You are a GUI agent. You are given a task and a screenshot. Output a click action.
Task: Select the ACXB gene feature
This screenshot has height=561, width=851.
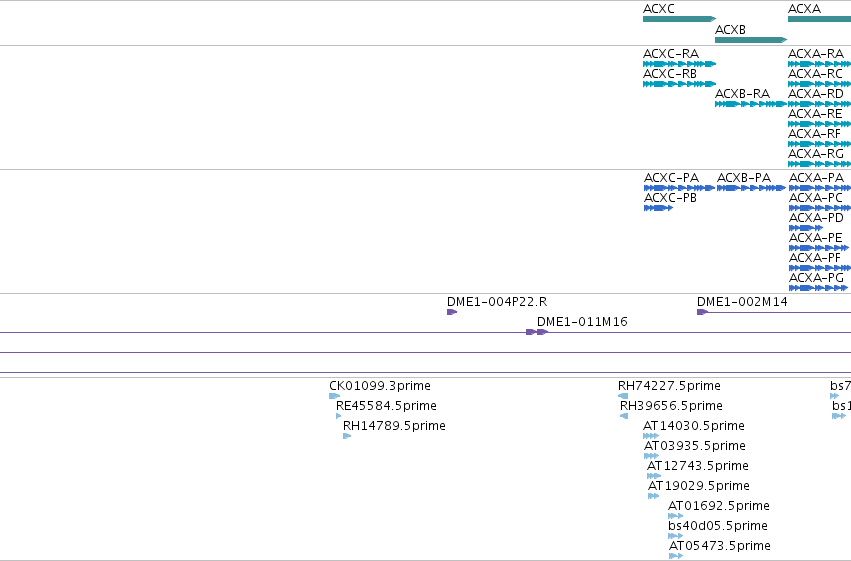[751, 40]
